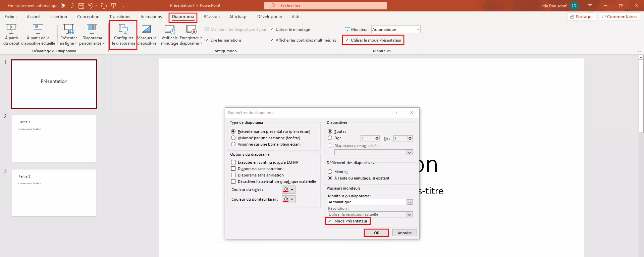The height and width of the screenshot is (257, 644).
Task: Check Désactiver l'accélération graphique matérielle
Action: click(x=233, y=182)
